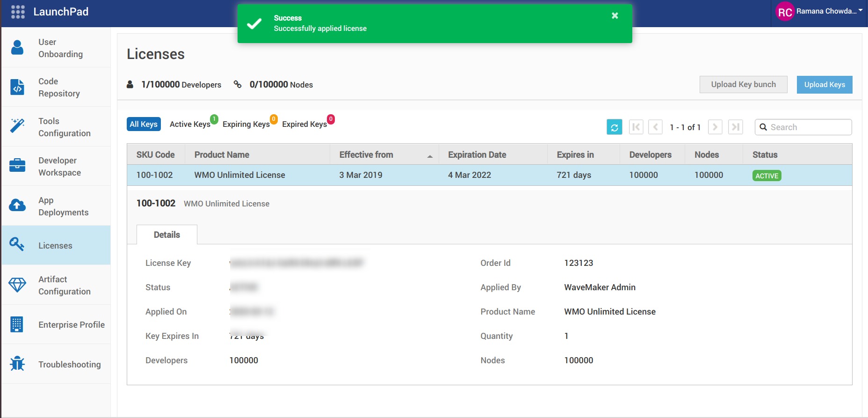Click the Upload Keys button

pos(824,85)
